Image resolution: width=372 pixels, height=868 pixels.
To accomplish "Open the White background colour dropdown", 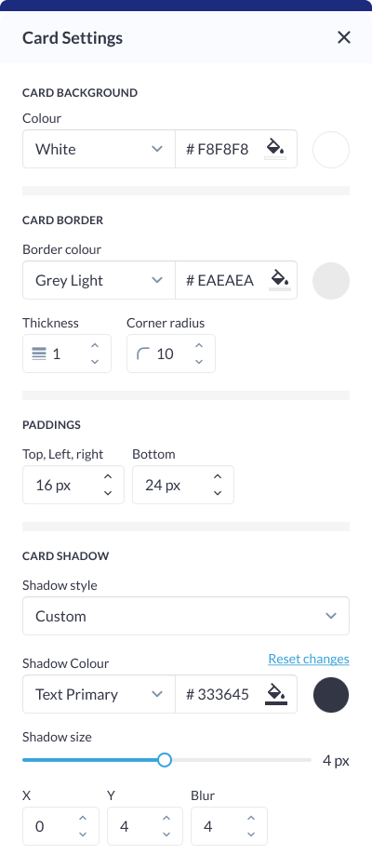I will pyautogui.click(x=100, y=149).
